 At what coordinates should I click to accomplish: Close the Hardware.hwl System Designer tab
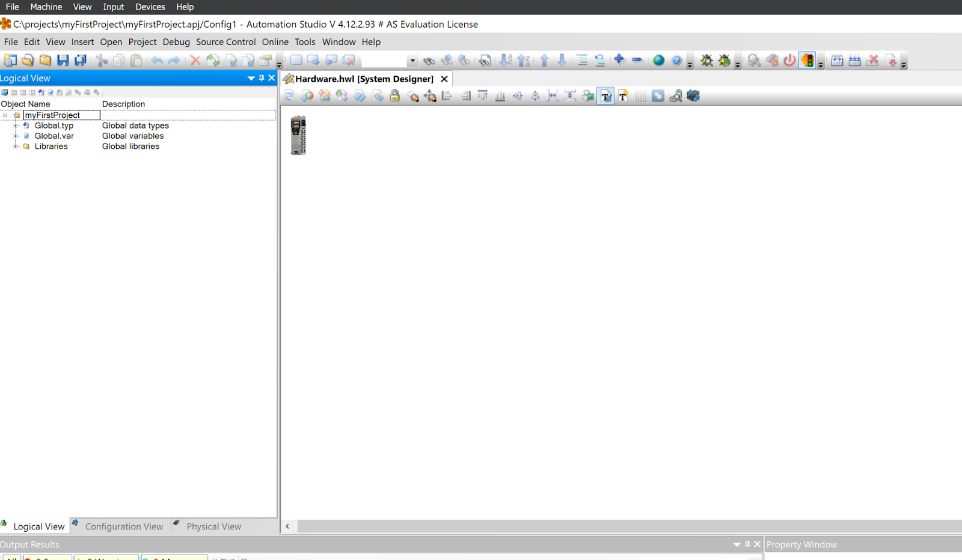coord(444,79)
